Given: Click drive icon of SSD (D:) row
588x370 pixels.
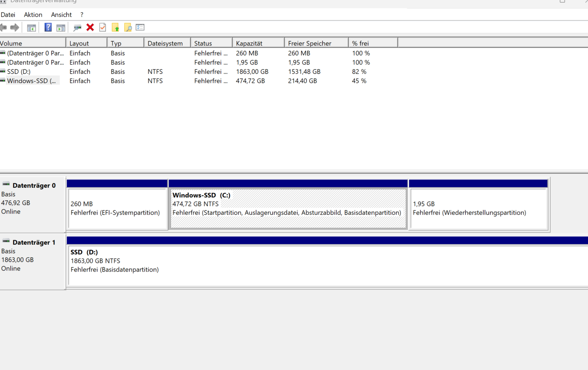Looking at the screenshot, I should tap(3, 72).
